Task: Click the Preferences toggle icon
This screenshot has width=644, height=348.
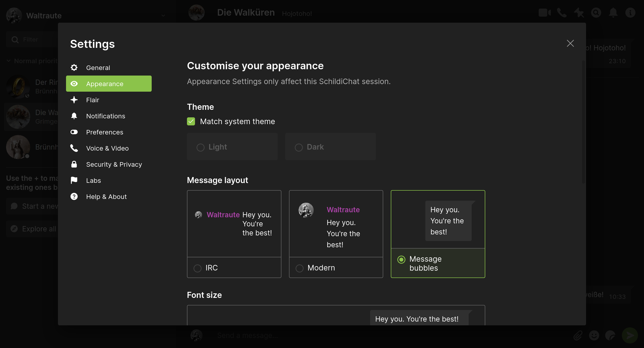Action: pyautogui.click(x=74, y=132)
